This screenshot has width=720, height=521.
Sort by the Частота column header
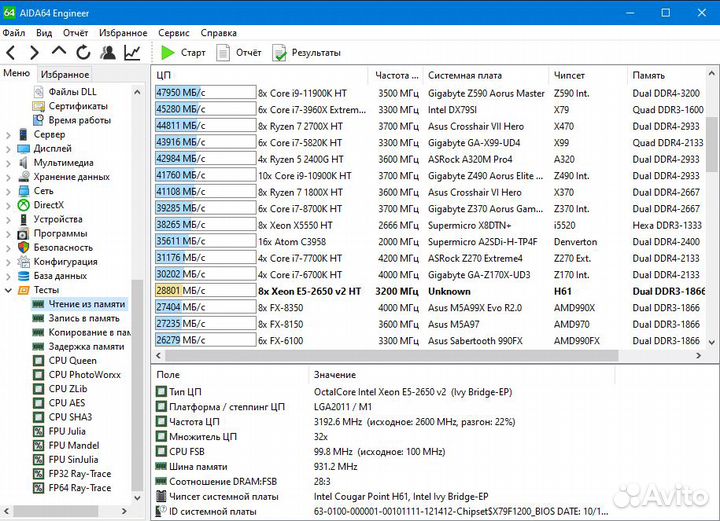click(x=396, y=75)
